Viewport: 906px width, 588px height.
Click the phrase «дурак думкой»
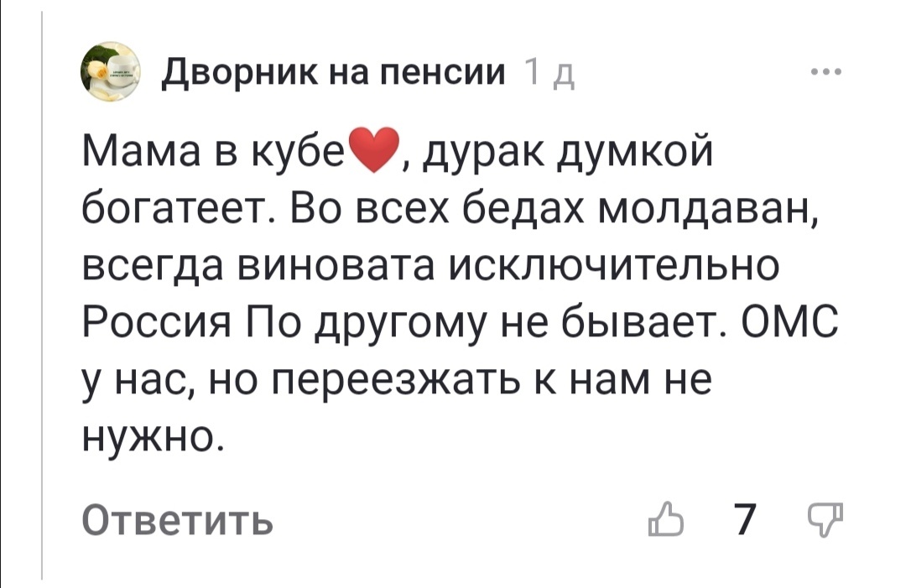click(570, 149)
